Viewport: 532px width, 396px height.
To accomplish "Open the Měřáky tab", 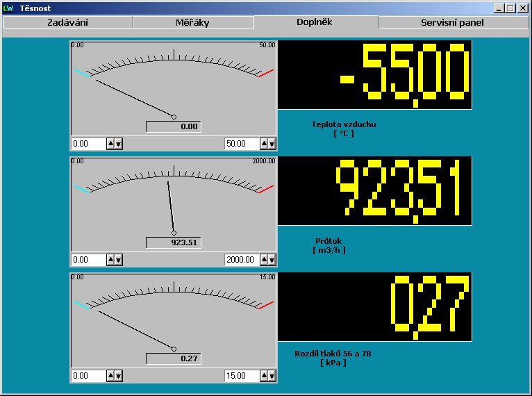I will (x=192, y=22).
